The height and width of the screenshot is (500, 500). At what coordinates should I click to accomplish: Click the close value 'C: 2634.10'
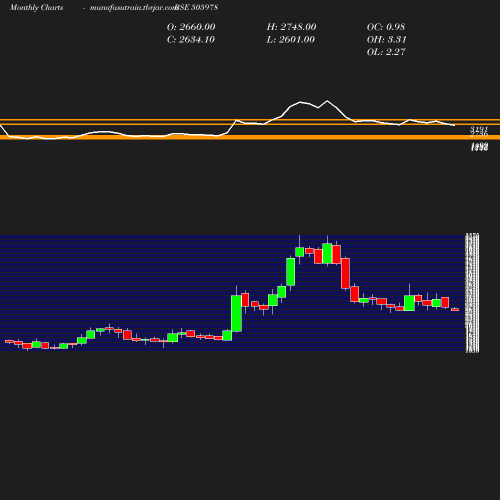coord(191,39)
